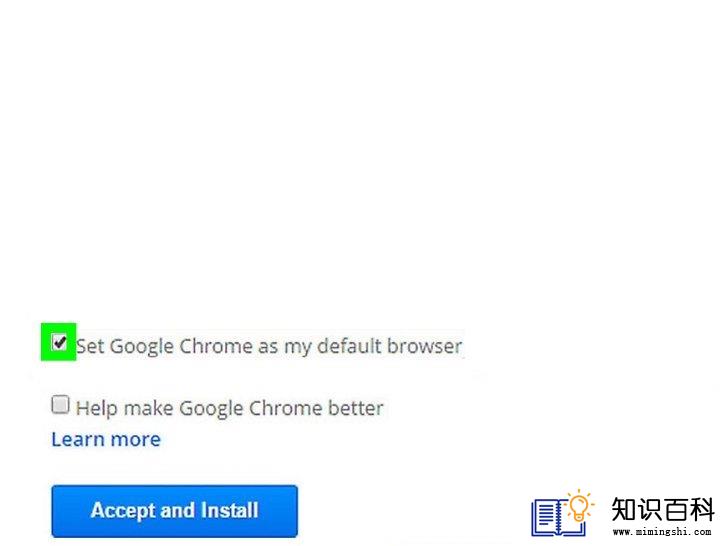The image size is (728, 546).
Task: Click the Accept and Install button
Action: pos(175,511)
